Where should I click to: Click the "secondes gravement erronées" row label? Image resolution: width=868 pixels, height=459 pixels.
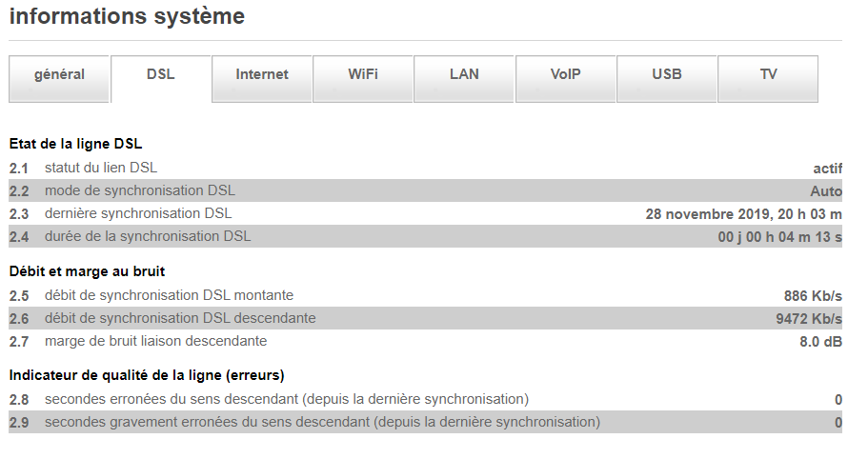(x=322, y=422)
